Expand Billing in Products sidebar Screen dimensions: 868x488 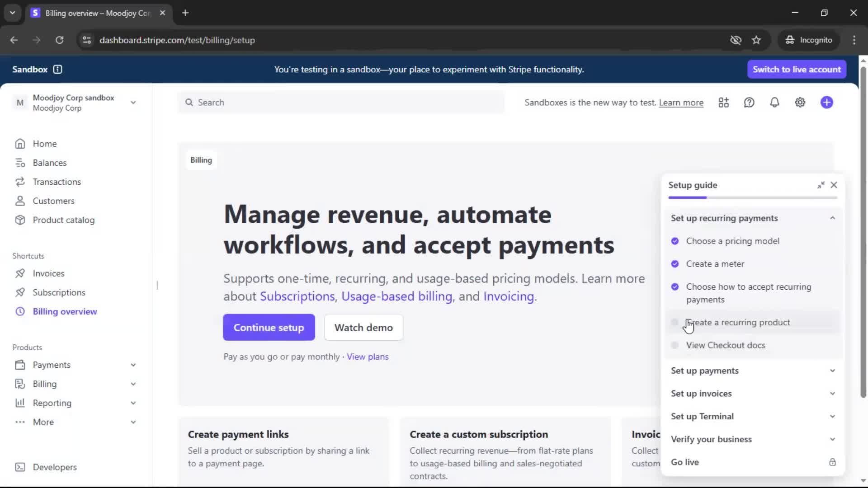tap(132, 384)
